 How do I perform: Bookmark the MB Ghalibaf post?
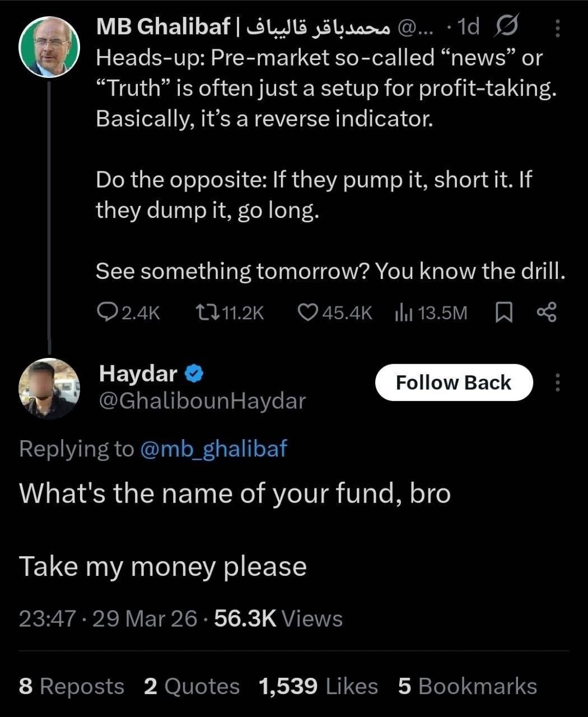coord(504,313)
